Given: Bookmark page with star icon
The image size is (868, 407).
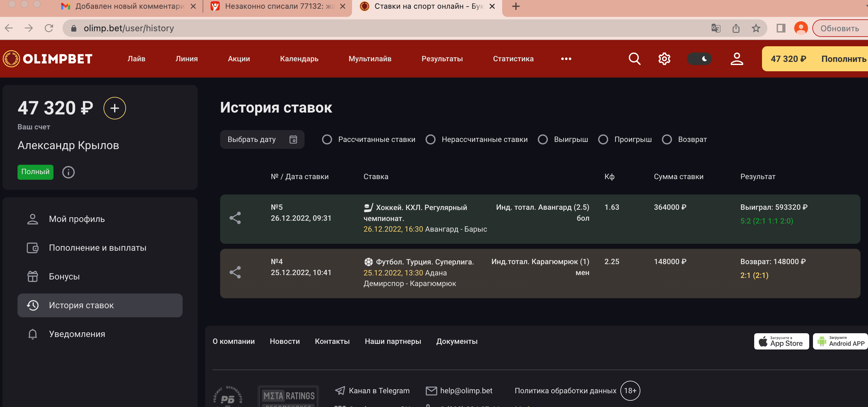Looking at the screenshot, I should (x=756, y=28).
